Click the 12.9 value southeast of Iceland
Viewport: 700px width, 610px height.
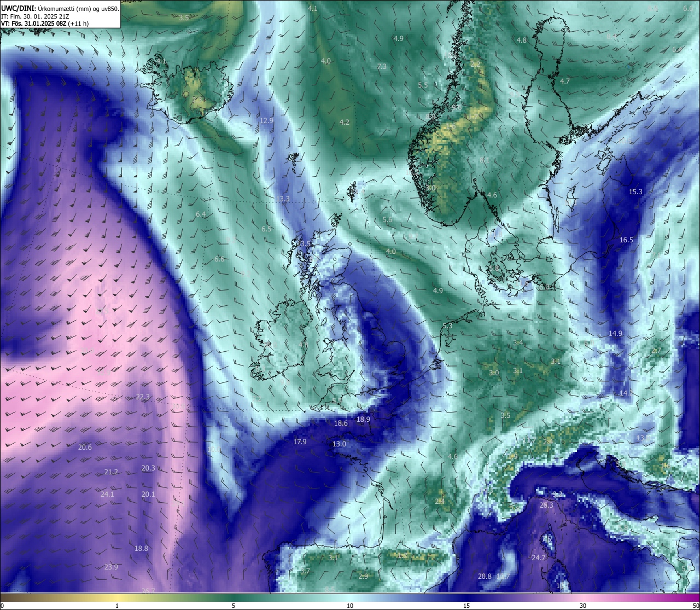coord(266,120)
